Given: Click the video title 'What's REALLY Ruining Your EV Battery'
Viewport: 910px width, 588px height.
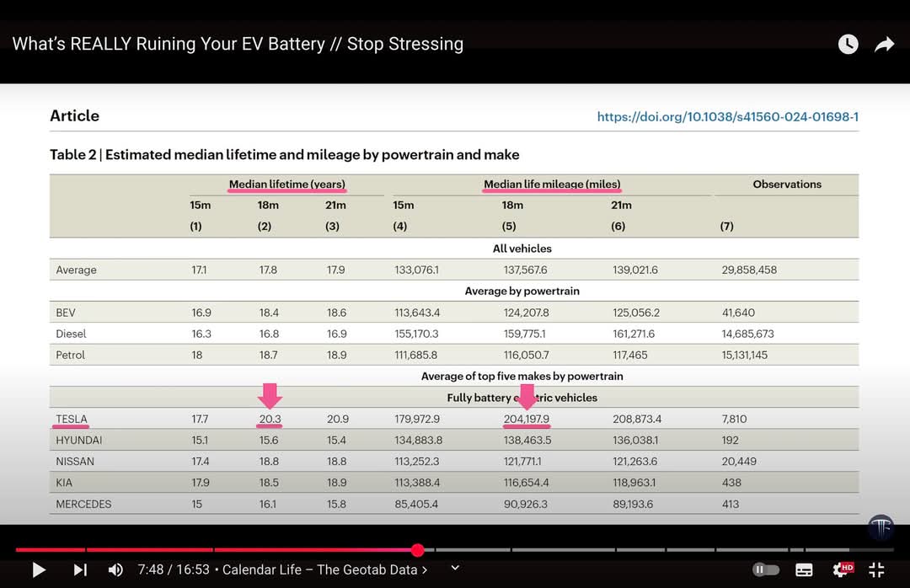Looking at the screenshot, I should click(238, 44).
